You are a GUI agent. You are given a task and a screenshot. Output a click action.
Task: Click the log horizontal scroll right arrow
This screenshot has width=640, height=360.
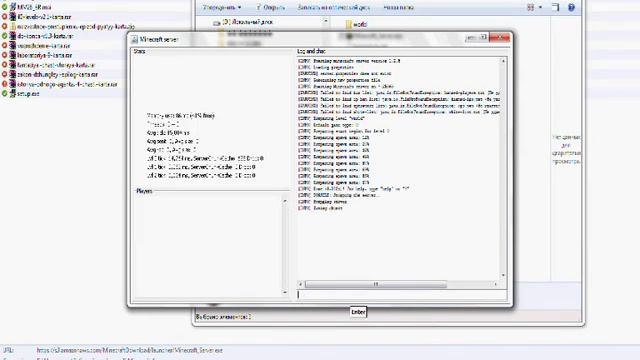point(496,284)
